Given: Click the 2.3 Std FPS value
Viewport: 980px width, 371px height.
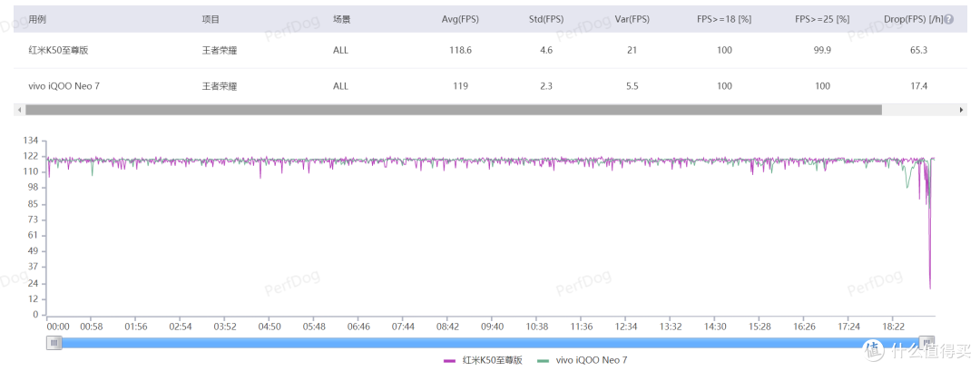Looking at the screenshot, I should pyautogui.click(x=546, y=86).
